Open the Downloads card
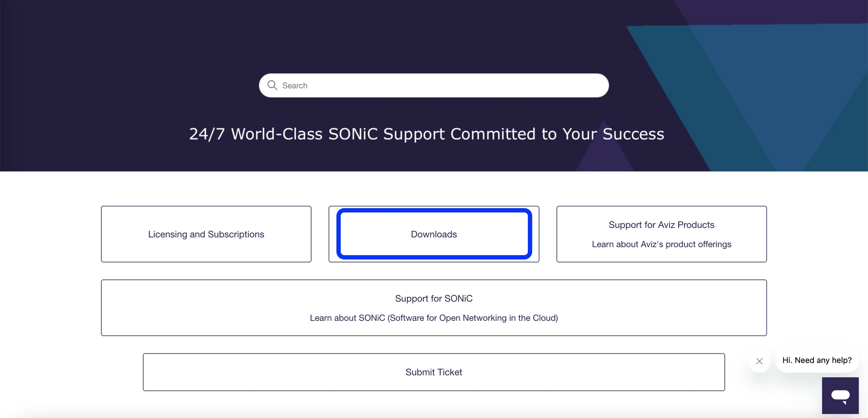This screenshot has height=418, width=868. point(434,234)
